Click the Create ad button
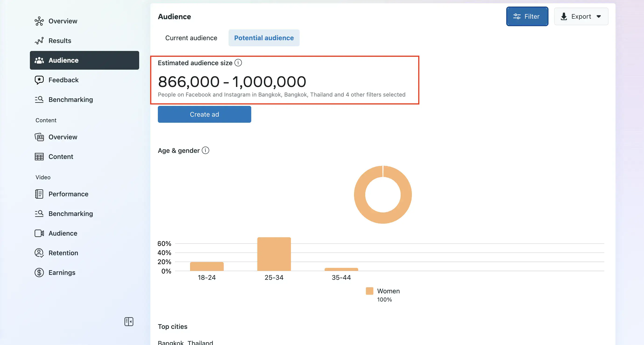This screenshot has height=345, width=644. tap(204, 114)
